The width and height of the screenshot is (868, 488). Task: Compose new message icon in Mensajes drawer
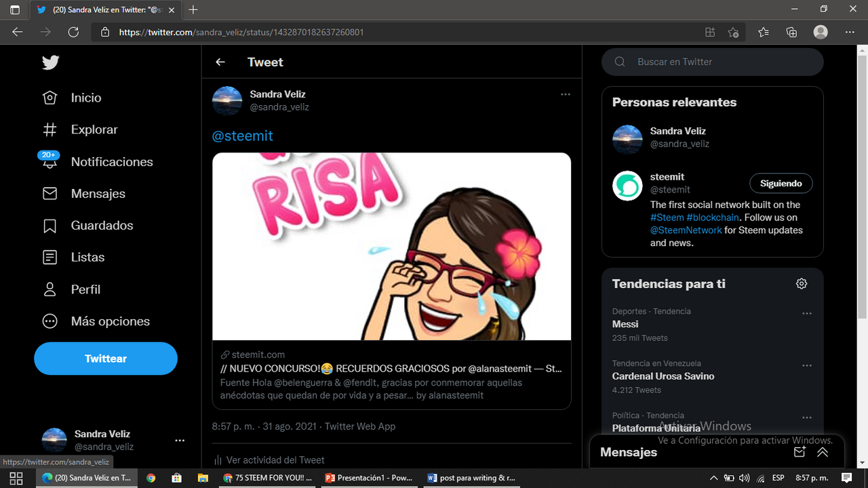click(800, 452)
